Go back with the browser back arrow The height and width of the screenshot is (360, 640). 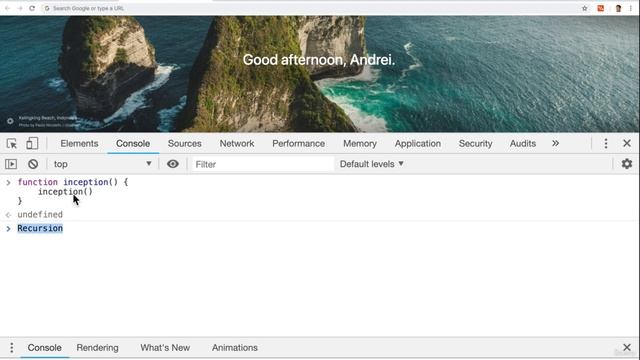pyautogui.click(x=7, y=8)
